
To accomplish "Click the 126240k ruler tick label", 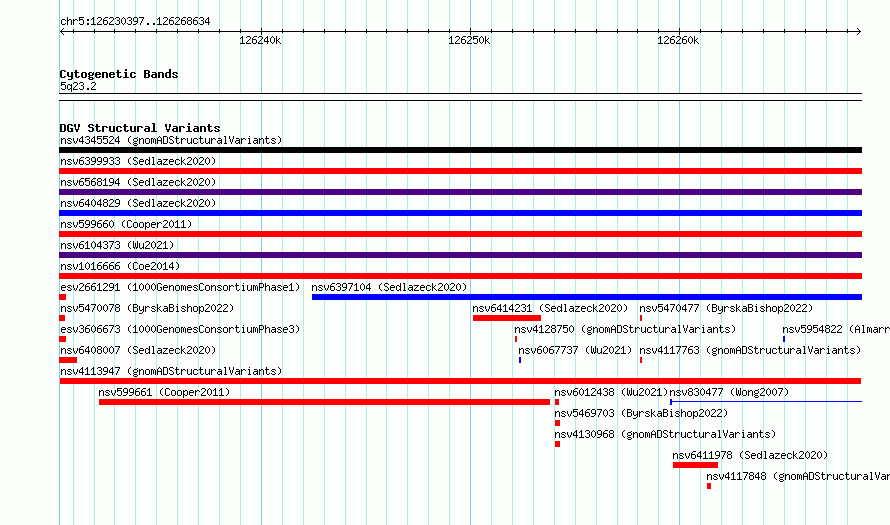I will tap(260, 40).
